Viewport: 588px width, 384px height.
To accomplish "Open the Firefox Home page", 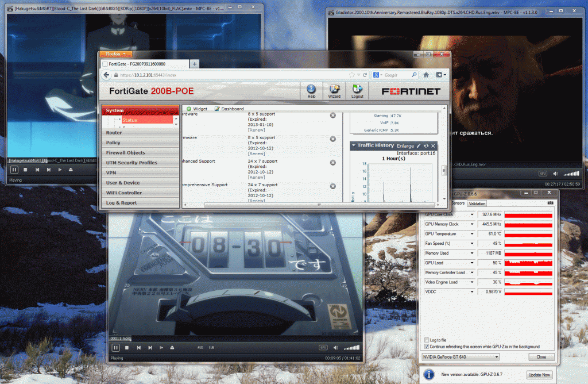I will click(x=426, y=75).
